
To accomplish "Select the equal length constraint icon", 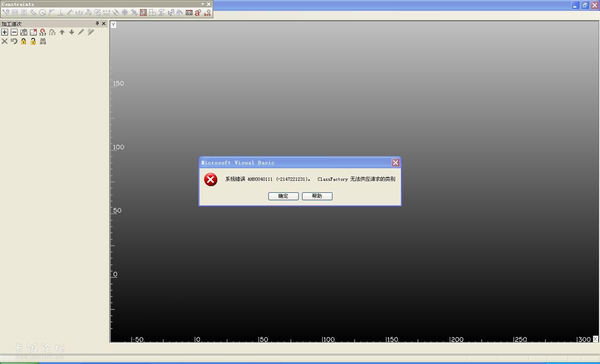I will 106,12.
